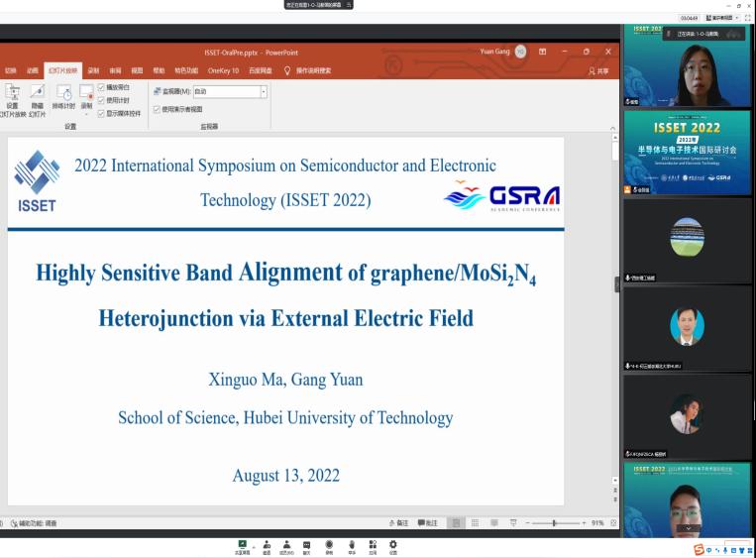
Task: Expand the speaker view dropdown at top right
Action: coord(721,18)
